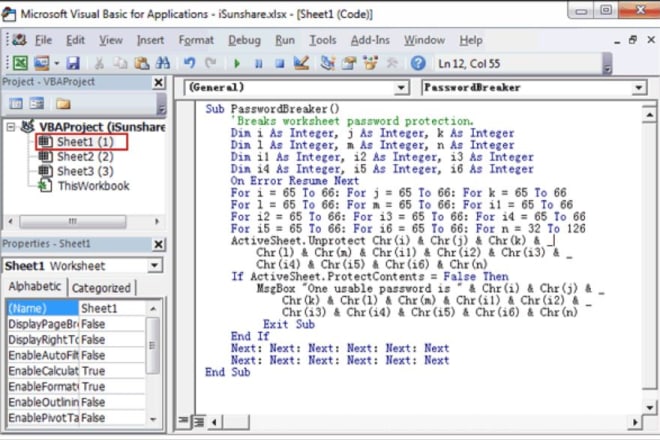Click the View Object icon in Project panel
Image resolution: width=660 pixels, height=440 pixels.
[x=37, y=104]
